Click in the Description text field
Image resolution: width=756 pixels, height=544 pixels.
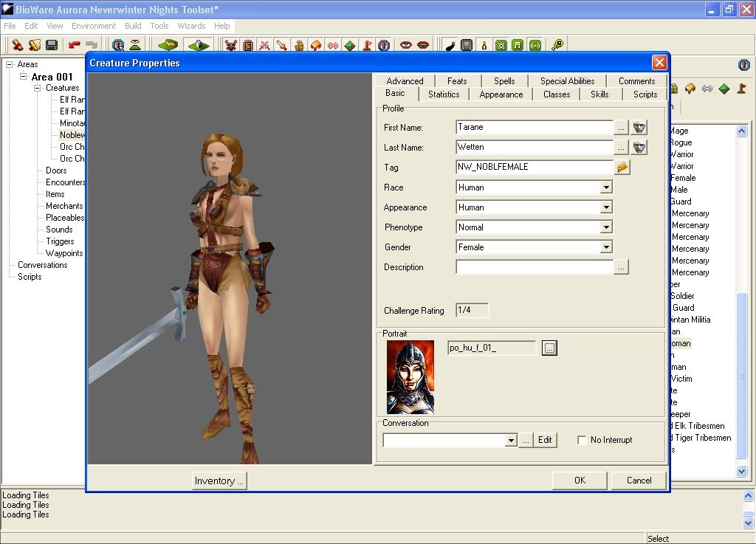535,267
